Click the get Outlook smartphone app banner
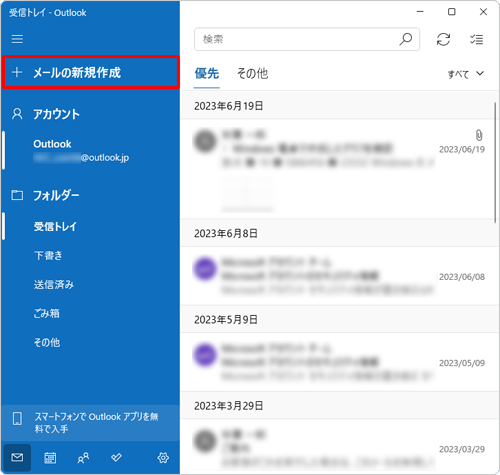The width and height of the screenshot is (500, 475). click(x=91, y=423)
